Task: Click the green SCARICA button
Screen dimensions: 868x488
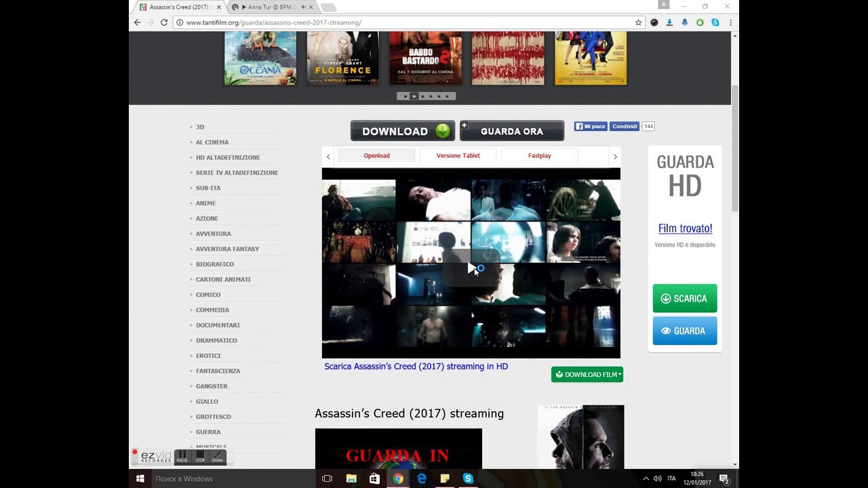Action: pos(685,298)
